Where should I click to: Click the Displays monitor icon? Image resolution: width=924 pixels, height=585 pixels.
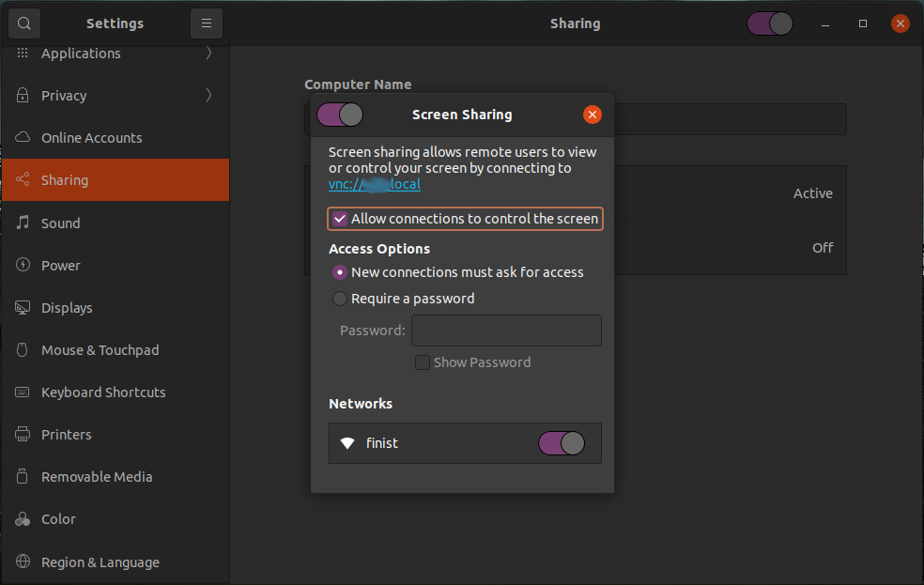23,307
